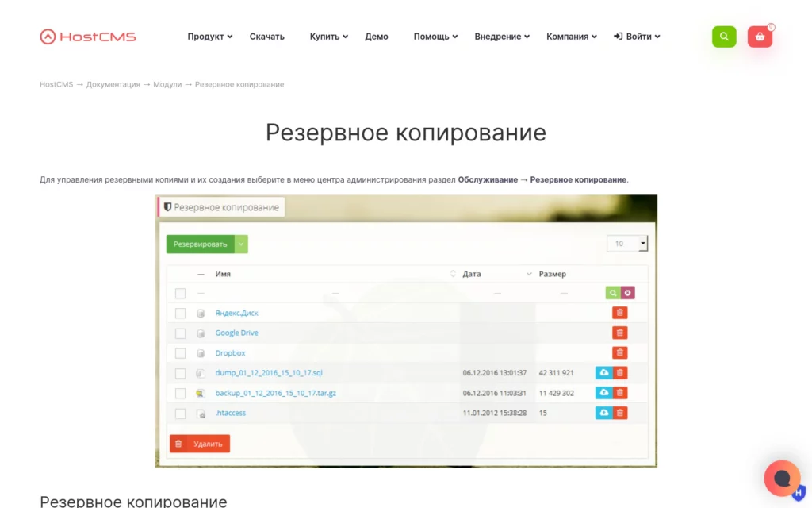Open the Резервировать button dropdown arrow

(241, 244)
